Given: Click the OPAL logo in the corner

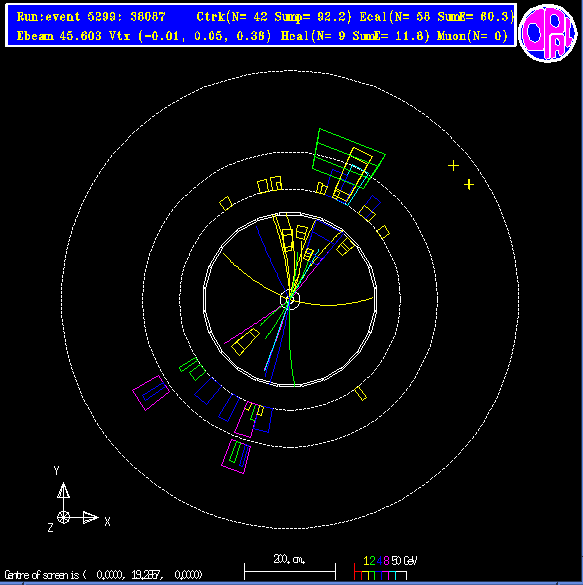Looking at the screenshot, I should point(548,33).
